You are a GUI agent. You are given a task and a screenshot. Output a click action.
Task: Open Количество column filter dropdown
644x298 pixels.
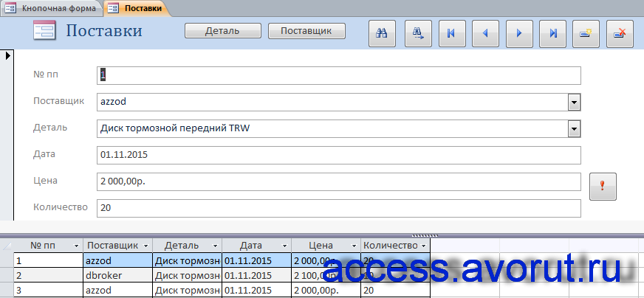click(423, 246)
